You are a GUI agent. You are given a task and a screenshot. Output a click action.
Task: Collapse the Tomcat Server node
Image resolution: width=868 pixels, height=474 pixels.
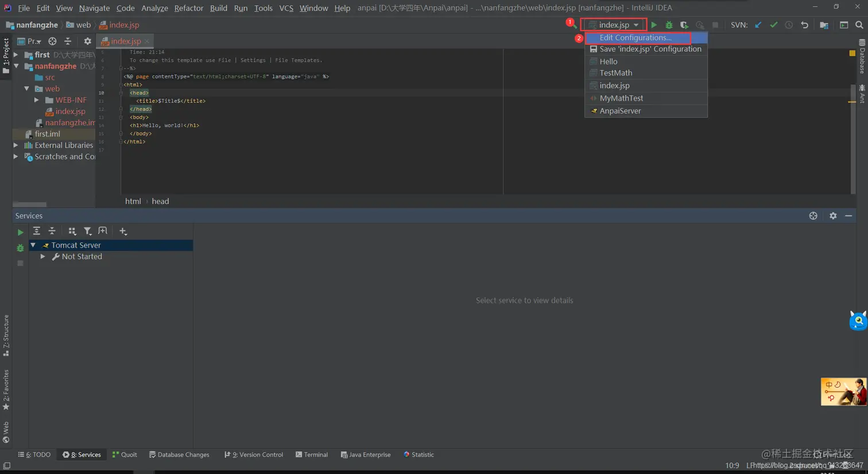tap(33, 245)
